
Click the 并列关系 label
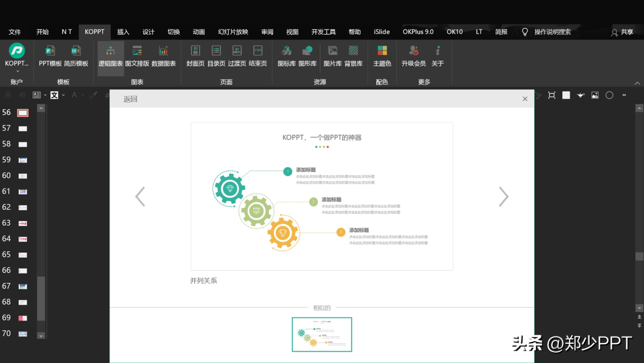click(x=204, y=281)
